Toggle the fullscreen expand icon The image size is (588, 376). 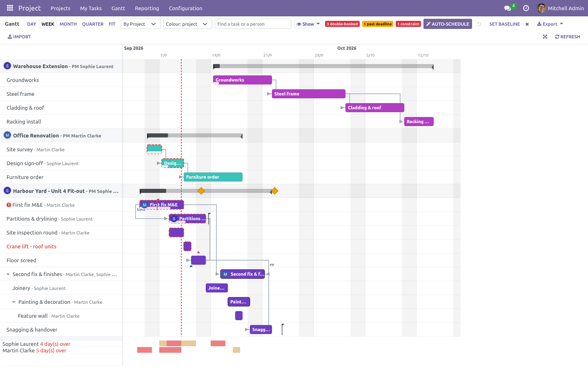pyautogui.click(x=545, y=37)
